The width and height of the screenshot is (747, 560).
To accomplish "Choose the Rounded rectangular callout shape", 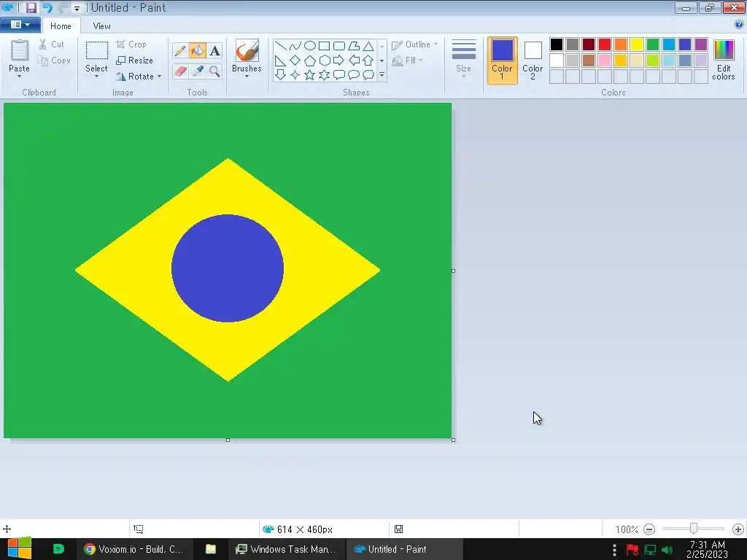I will point(339,75).
